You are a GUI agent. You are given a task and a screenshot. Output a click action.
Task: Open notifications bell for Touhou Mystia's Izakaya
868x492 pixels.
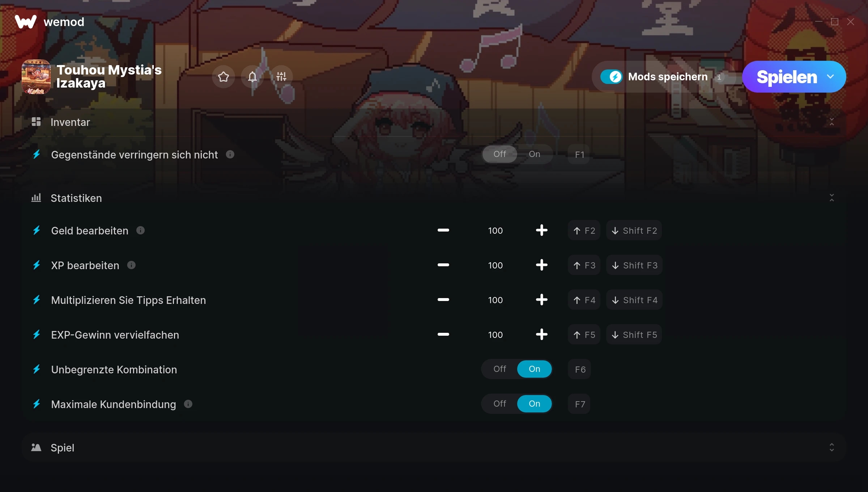click(x=252, y=77)
